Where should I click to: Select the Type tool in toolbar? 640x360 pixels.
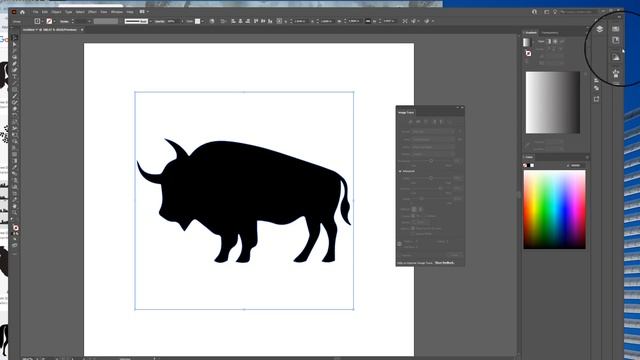click(x=15, y=76)
